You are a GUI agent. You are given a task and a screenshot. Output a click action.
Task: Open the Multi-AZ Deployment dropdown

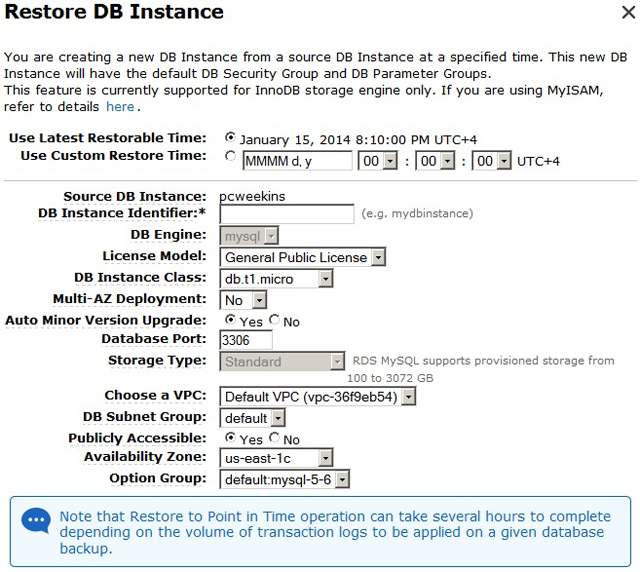coord(243,300)
